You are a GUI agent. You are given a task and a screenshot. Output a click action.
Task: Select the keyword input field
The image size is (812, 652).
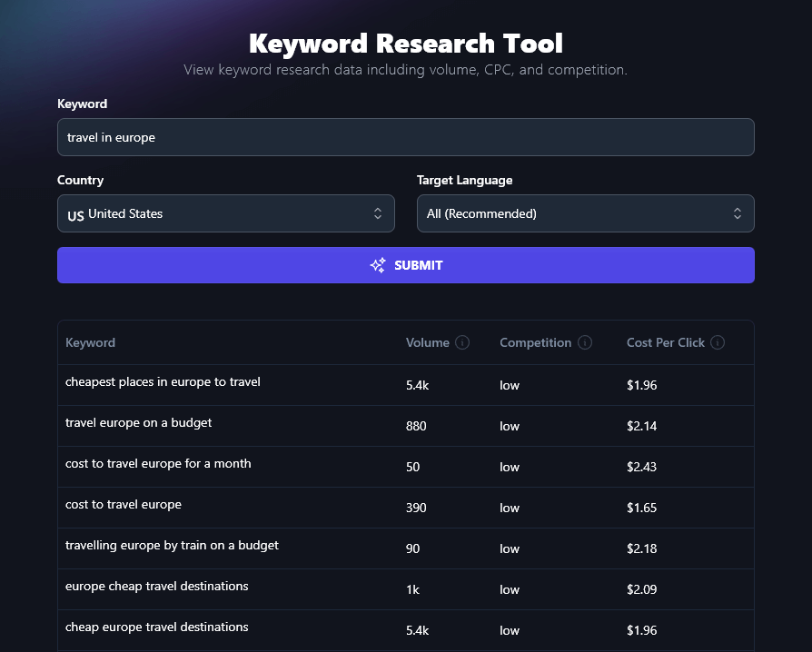pyautogui.click(x=405, y=137)
